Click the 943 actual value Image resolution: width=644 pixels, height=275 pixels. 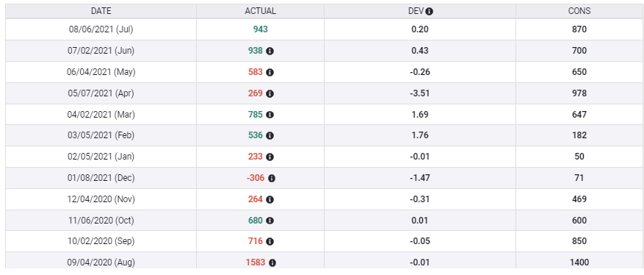[x=261, y=29]
